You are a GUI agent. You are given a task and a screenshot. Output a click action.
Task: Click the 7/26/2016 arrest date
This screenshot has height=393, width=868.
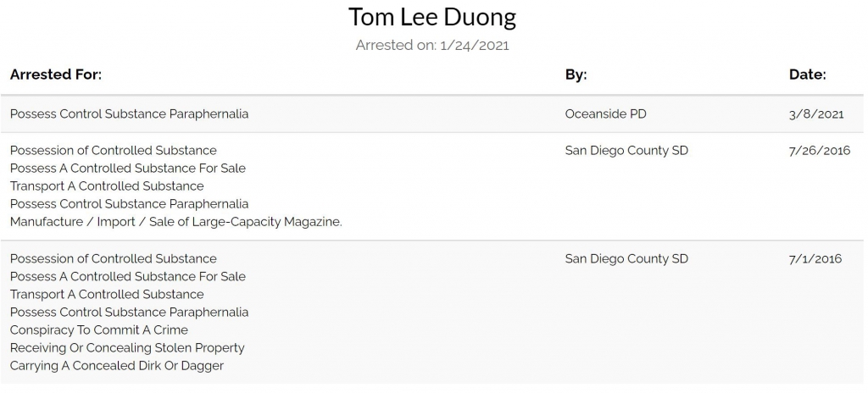pos(819,150)
